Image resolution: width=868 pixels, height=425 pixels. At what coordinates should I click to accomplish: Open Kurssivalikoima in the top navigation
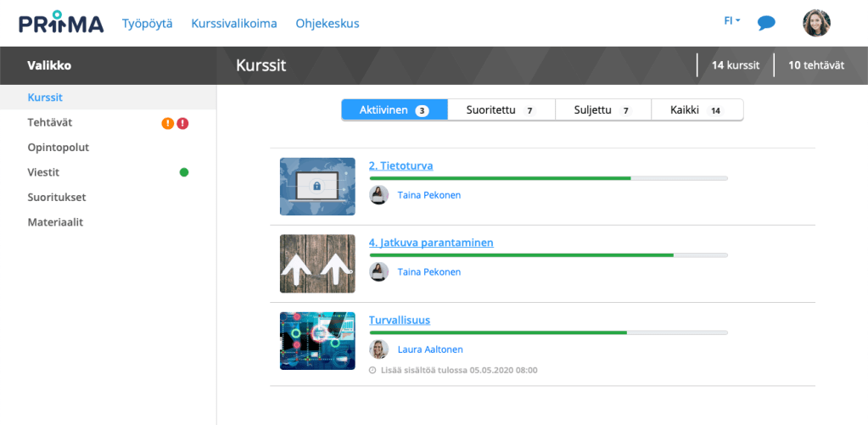pyautogui.click(x=234, y=24)
